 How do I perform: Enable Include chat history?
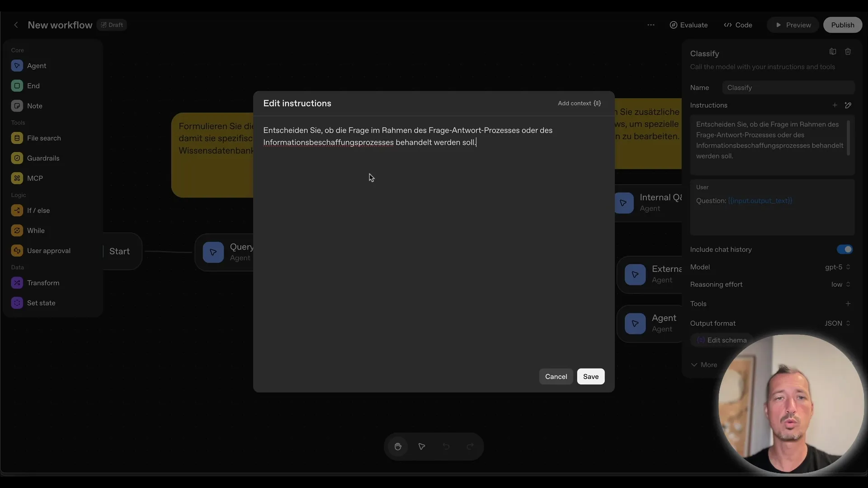coord(844,249)
